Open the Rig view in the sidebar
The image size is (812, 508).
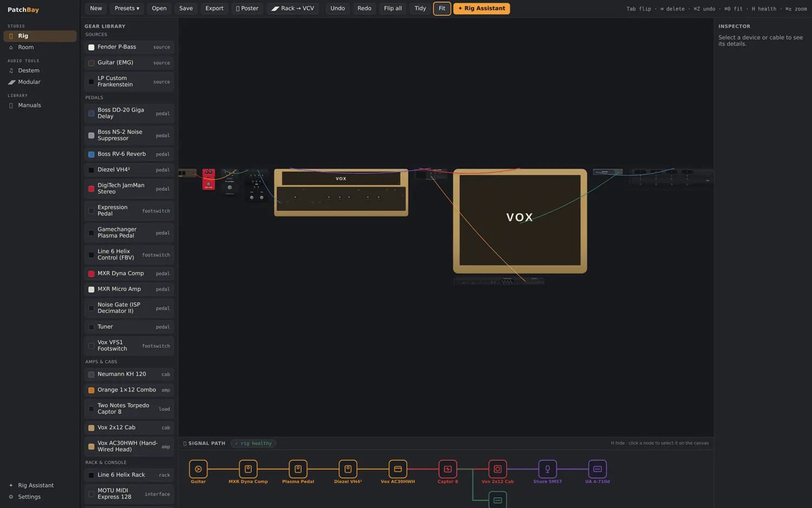point(40,36)
